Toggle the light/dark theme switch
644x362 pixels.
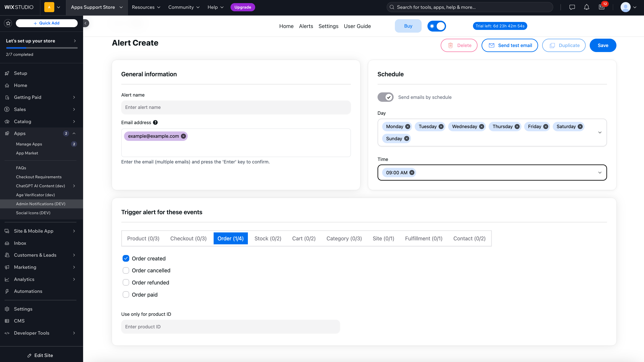click(436, 26)
